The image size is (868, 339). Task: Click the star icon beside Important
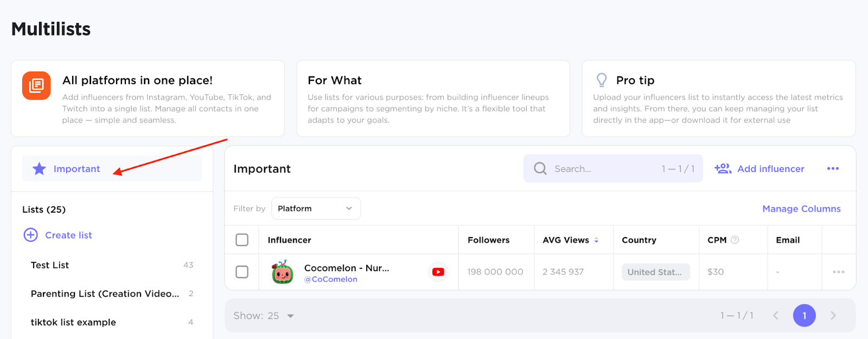point(39,169)
